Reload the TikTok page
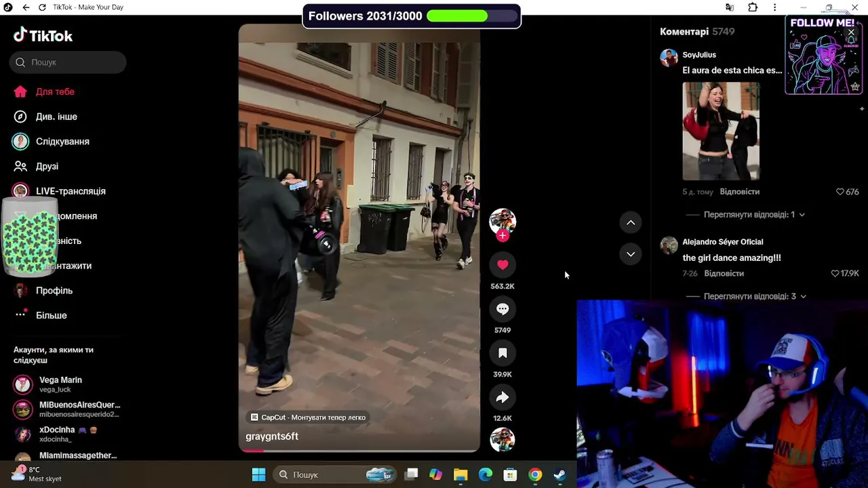 pyautogui.click(x=42, y=7)
